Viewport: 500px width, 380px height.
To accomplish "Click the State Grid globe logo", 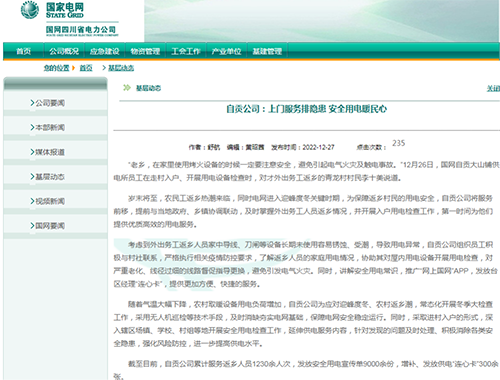I will [x=30, y=10].
